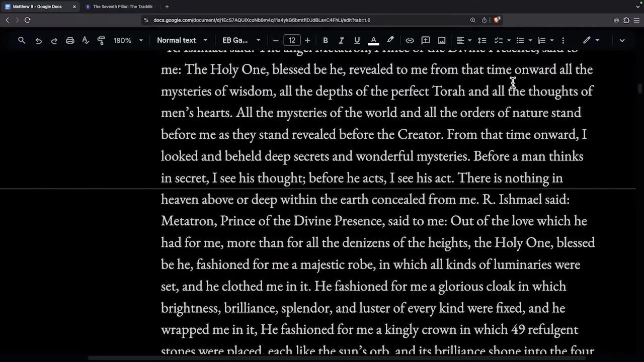Open the EB Garamond font dropdown
This screenshot has height=362, width=644.
tap(242, 40)
